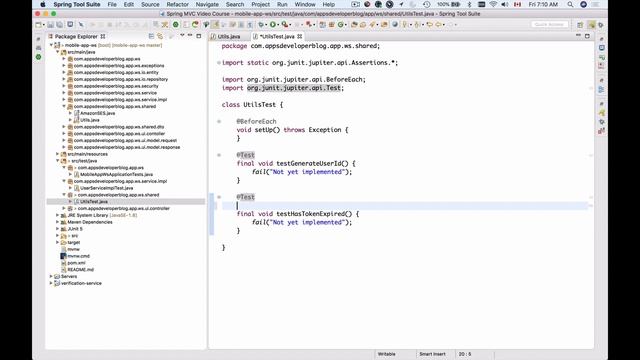This screenshot has width=640, height=360.
Task: Click the Relaunch refresh toolbar icon
Action: pos(195,25)
